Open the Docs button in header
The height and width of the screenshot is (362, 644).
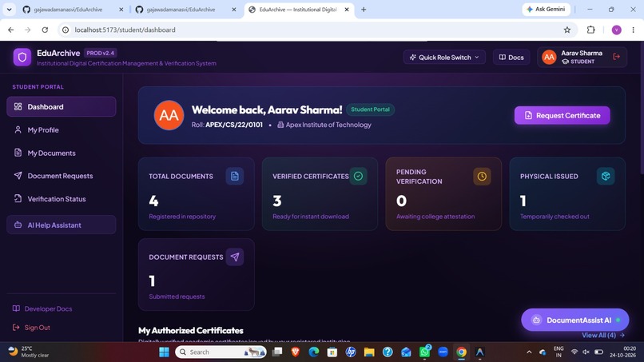tap(511, 57)
